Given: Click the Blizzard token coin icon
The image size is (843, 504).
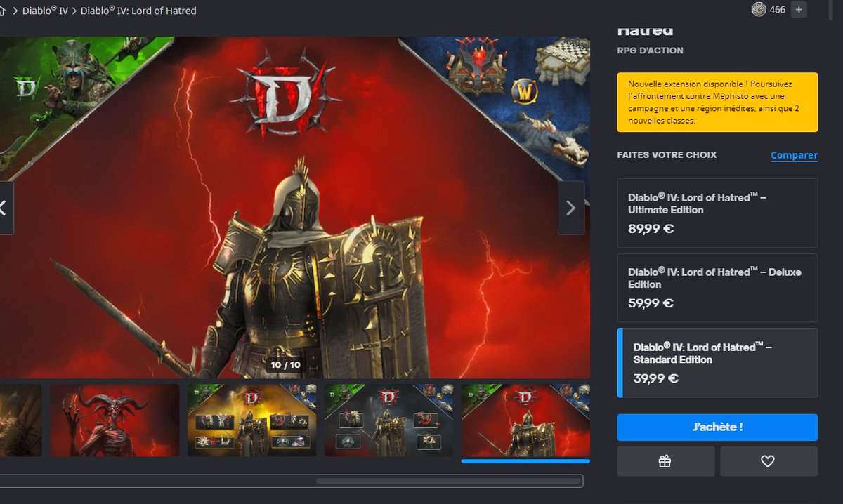Looking at the screenshot, I should 758,10.
